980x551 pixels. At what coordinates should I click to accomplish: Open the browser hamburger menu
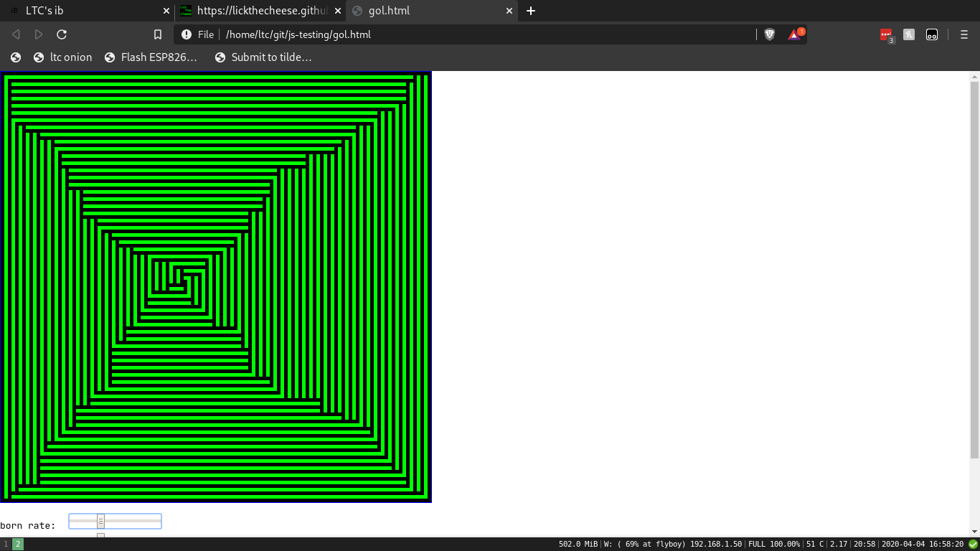pos(963,34)
